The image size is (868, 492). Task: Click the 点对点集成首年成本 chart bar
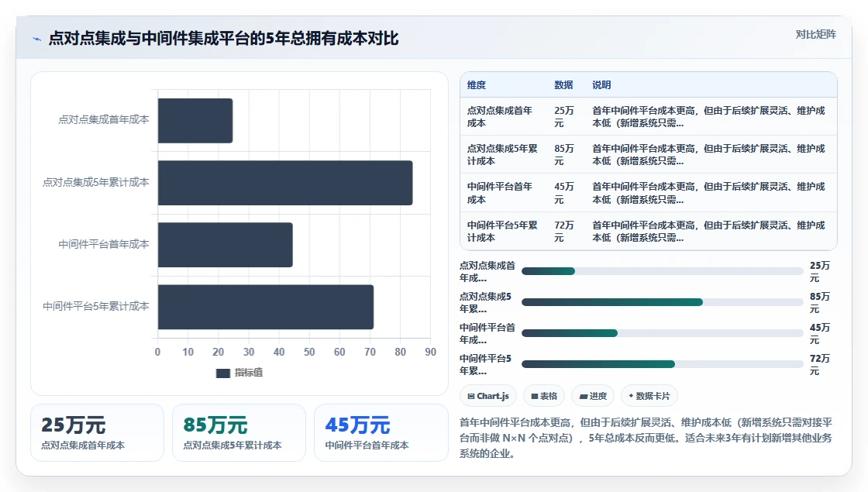point(195,121)
